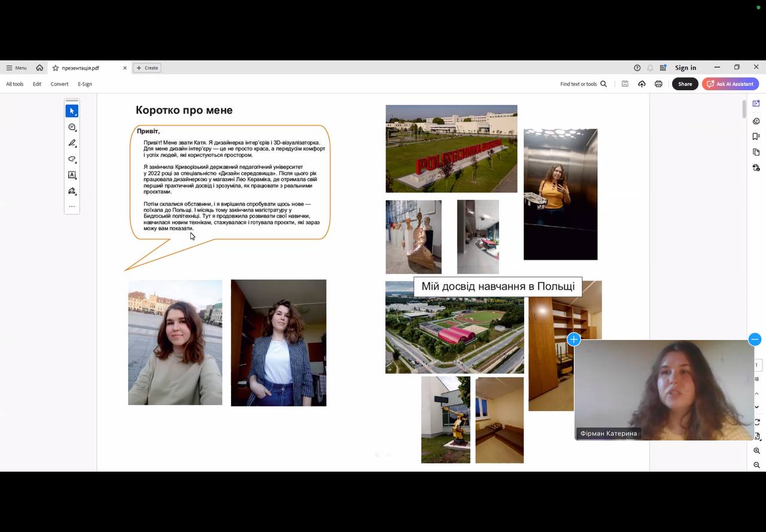Viewport: 766px width, 532px height.
Task: Pick the Highlight pen tool
Action: tap(72, 143)
